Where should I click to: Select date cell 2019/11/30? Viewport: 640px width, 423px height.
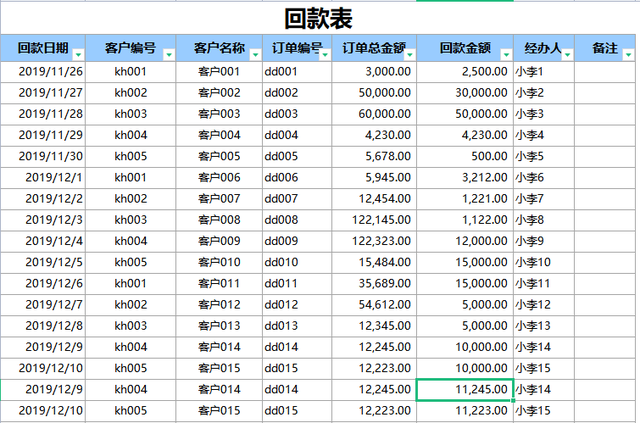[43, 157]
